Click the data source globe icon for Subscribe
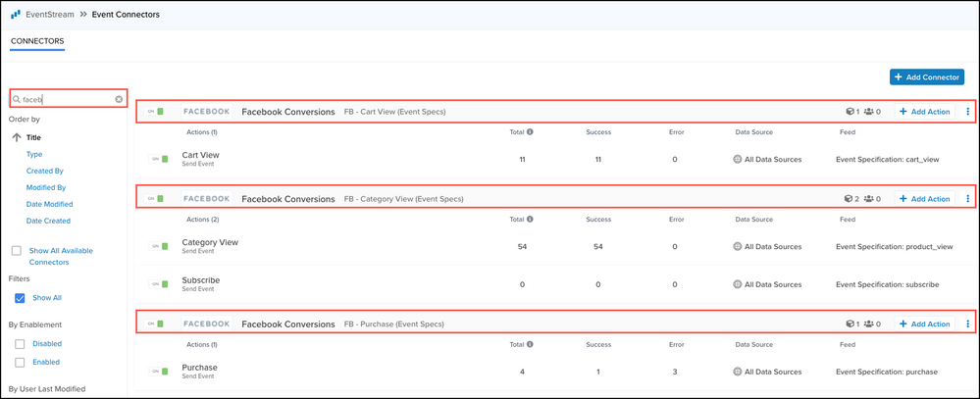This screenshot has width=980, height=399. click(737, 284)
